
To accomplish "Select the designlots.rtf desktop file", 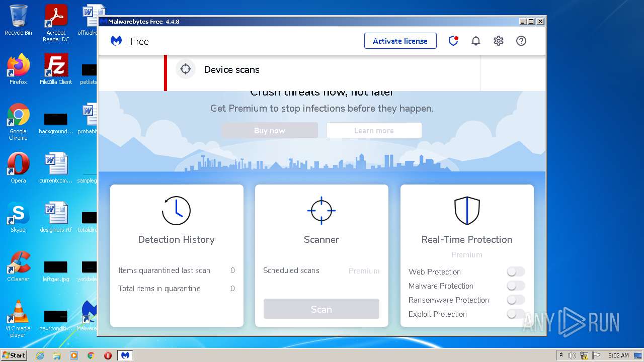I will (56, 217).
